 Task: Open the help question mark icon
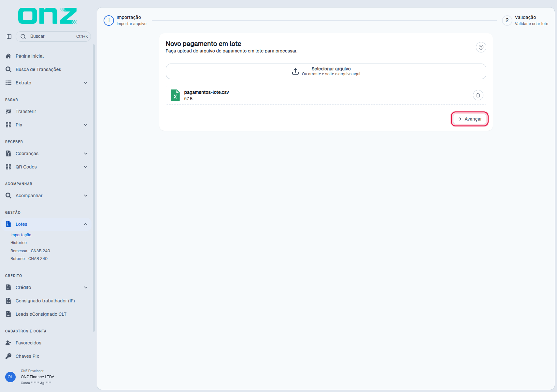481,47
